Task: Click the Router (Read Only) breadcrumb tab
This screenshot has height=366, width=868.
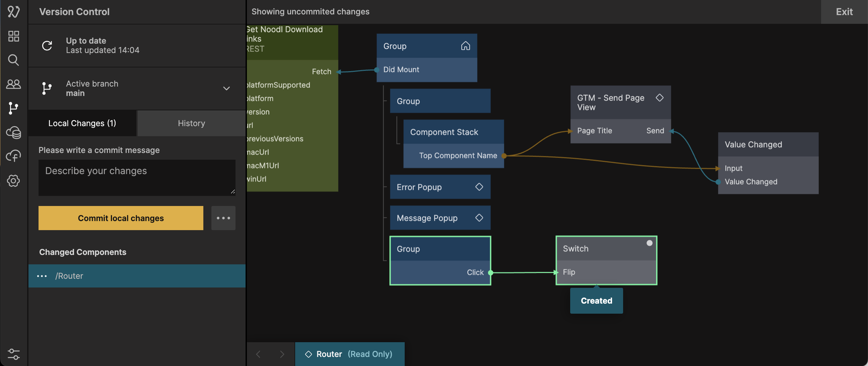Action: pos(349,354)
